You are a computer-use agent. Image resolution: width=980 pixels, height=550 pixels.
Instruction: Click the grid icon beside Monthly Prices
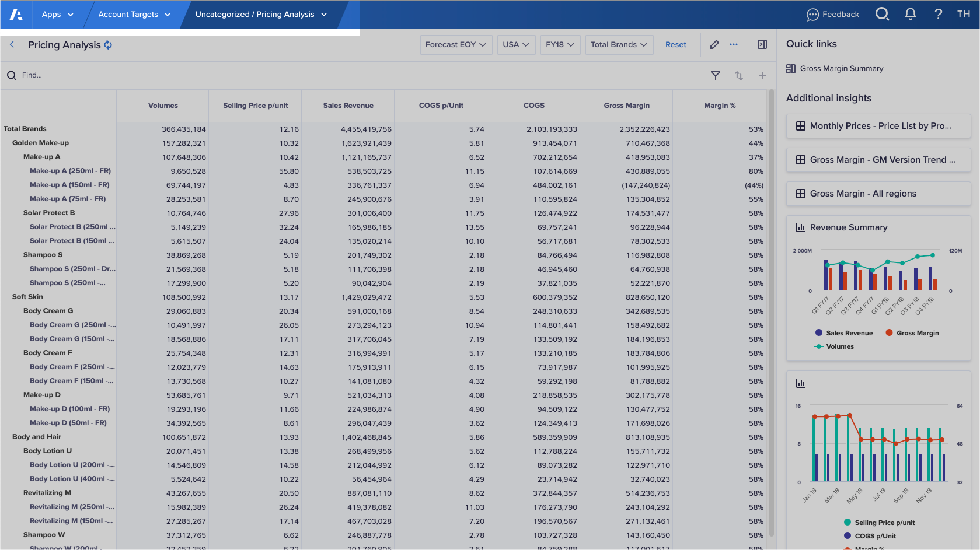pyautogui.click(x=801, y=126)
